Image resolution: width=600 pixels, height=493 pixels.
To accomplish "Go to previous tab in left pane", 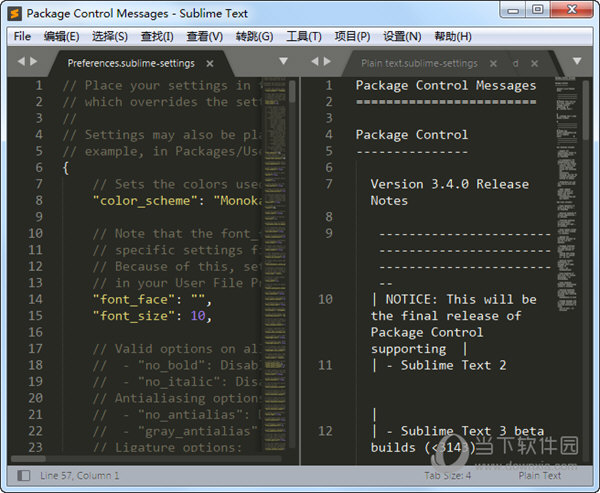I will click(21, 61).
